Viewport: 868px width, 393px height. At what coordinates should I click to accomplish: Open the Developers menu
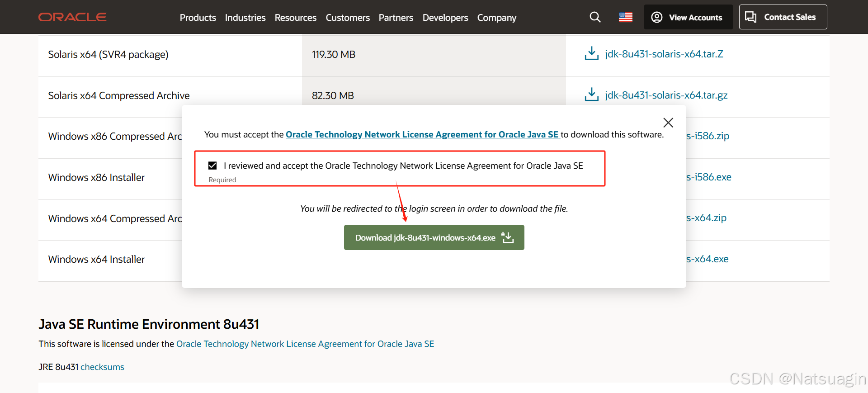(445, 17)
